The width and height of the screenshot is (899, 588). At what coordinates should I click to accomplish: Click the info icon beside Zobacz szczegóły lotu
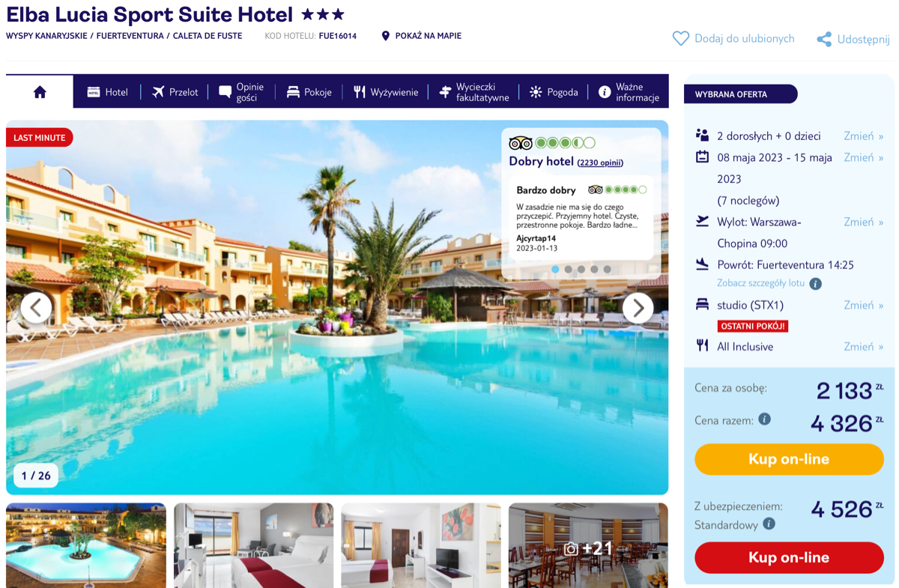(815, 283)
